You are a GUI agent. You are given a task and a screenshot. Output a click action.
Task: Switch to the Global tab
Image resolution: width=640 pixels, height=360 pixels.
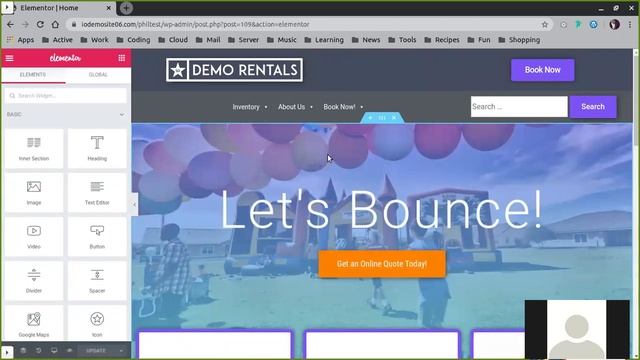pyautogui.click(x=98, y=75)
